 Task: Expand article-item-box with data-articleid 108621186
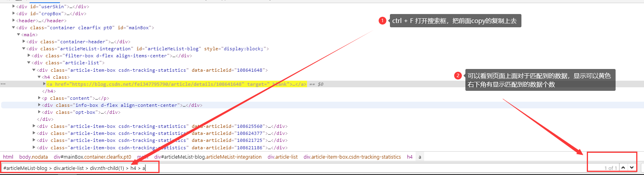[x=34, y=148]
